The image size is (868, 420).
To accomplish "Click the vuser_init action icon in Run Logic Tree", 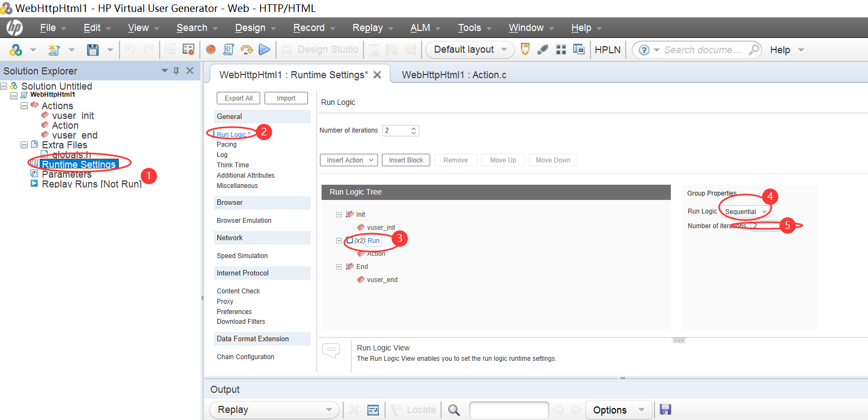I will (x=361, y=228).
